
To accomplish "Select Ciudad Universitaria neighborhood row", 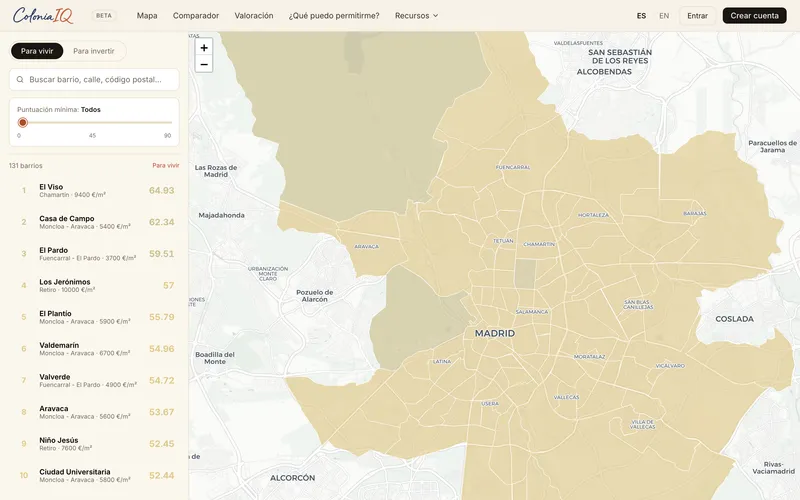I will [x=94, y=475].
